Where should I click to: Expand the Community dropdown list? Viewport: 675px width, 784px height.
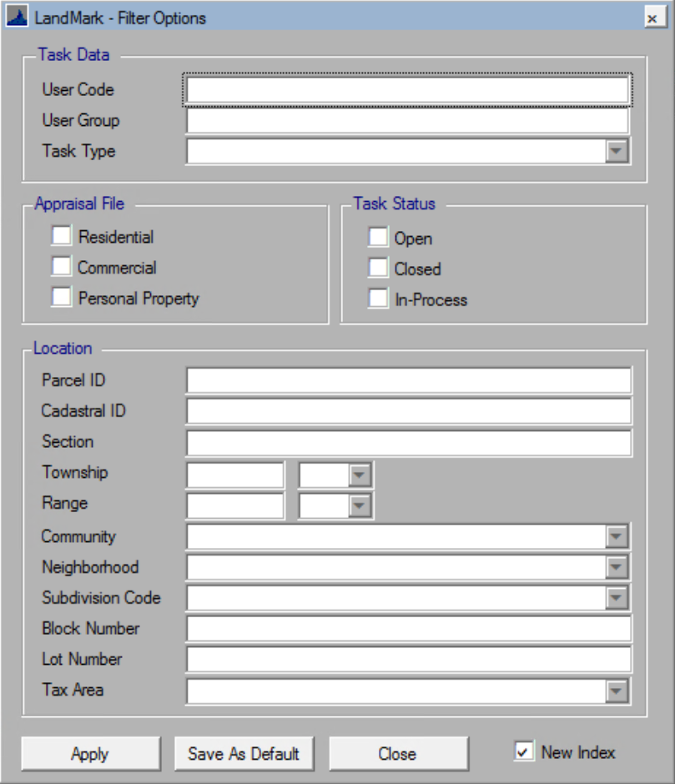tap(617, 535)
